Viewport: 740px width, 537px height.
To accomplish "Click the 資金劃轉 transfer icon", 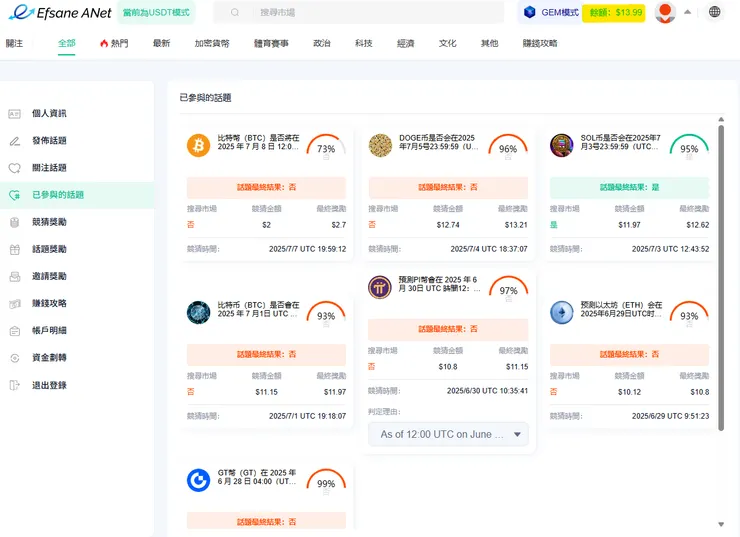I will click(x=15, y=358).
